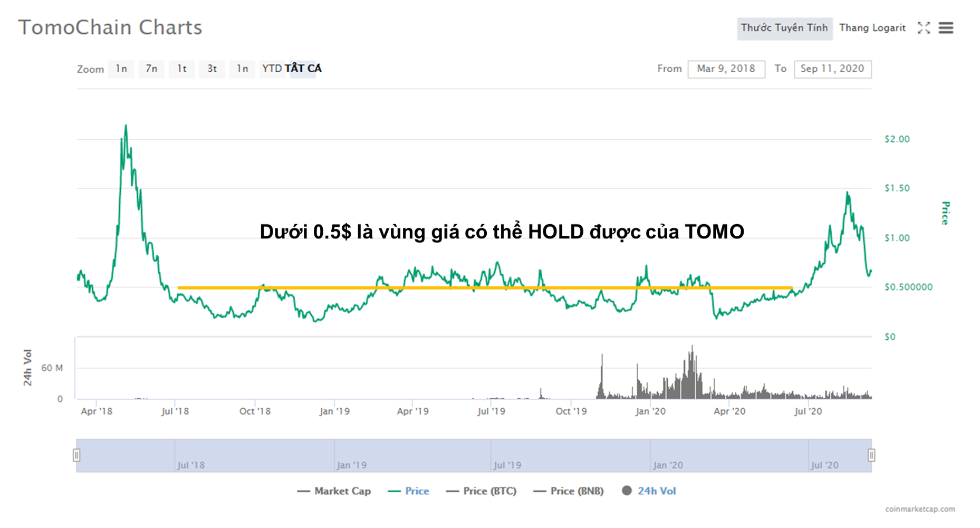
Task: Toggle Price (BTC) series in legend
Action: 481,491
